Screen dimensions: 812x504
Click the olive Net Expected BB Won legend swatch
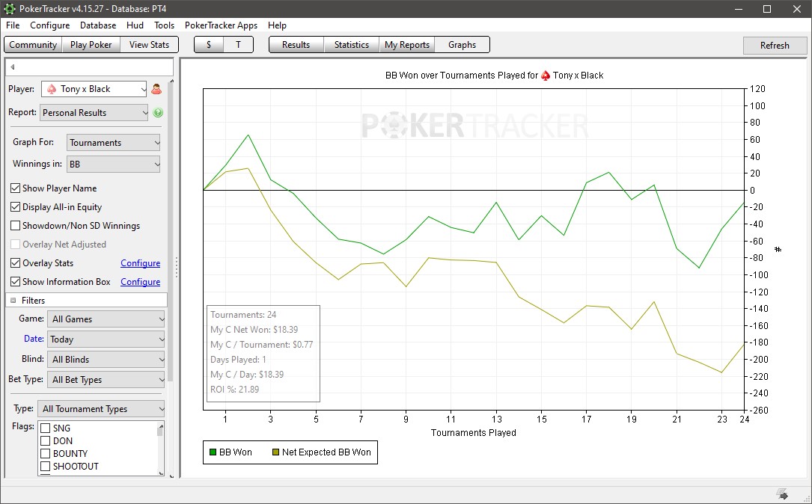point(275,452)
